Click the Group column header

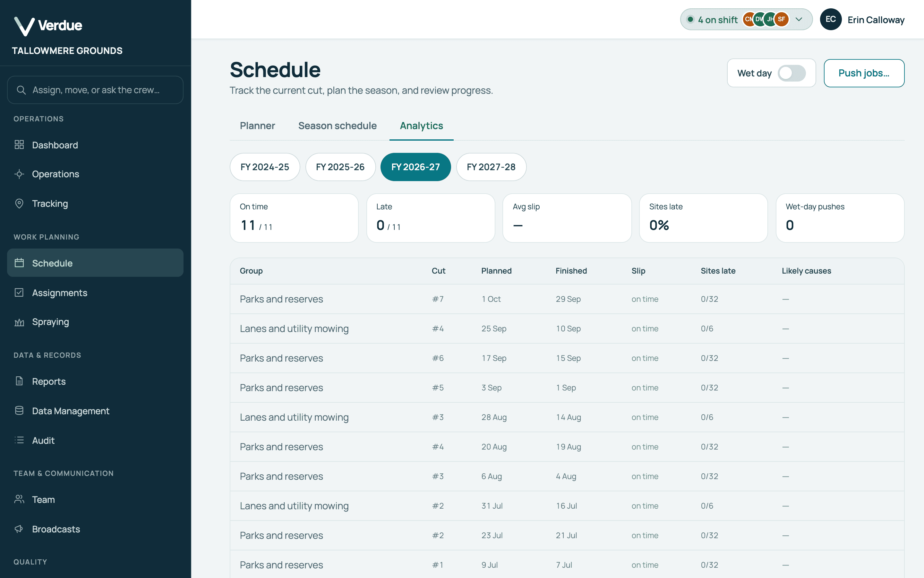click(251, 271)
